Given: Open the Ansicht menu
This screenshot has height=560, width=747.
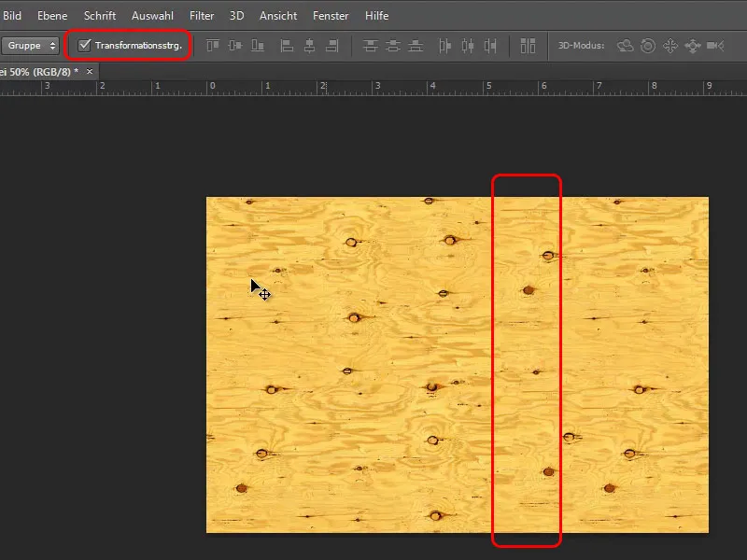Looking at the screenshot, I should coord(278,16).
